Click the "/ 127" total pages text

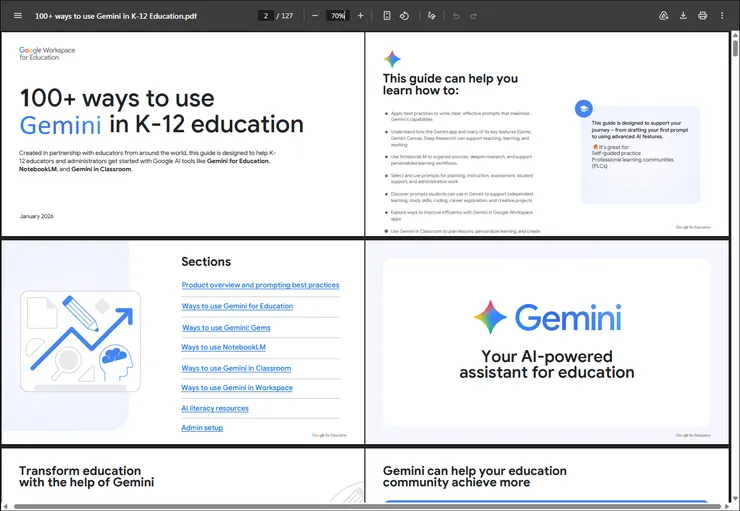click(285, 16)
